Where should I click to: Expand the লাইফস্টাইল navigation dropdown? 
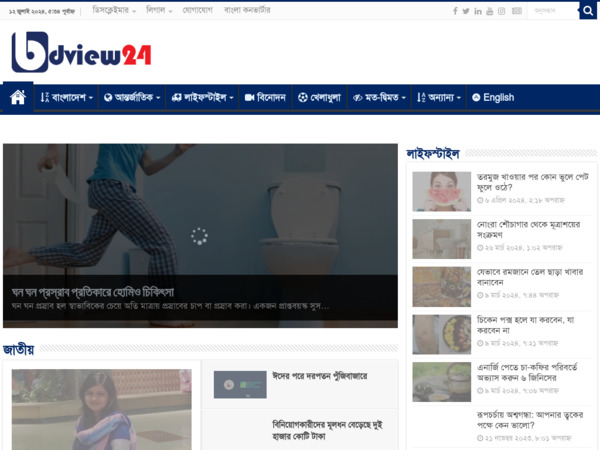[x=202, y=98]
